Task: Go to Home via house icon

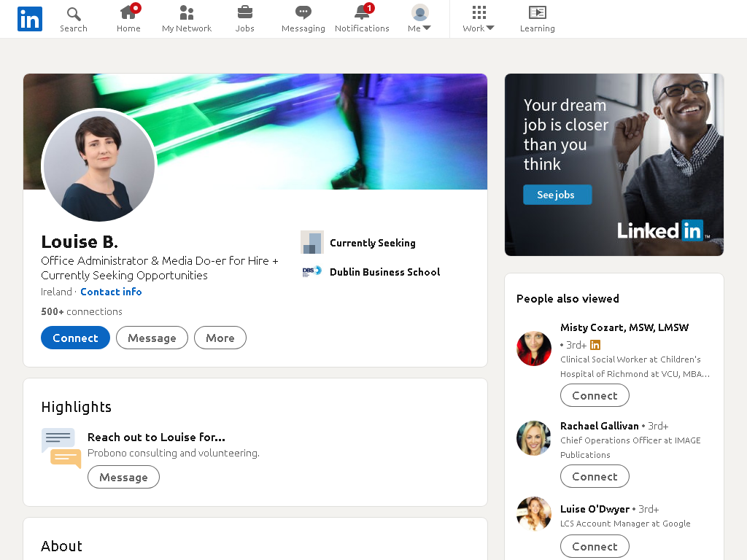Action: pyautogui.click(x=128, y=12)
